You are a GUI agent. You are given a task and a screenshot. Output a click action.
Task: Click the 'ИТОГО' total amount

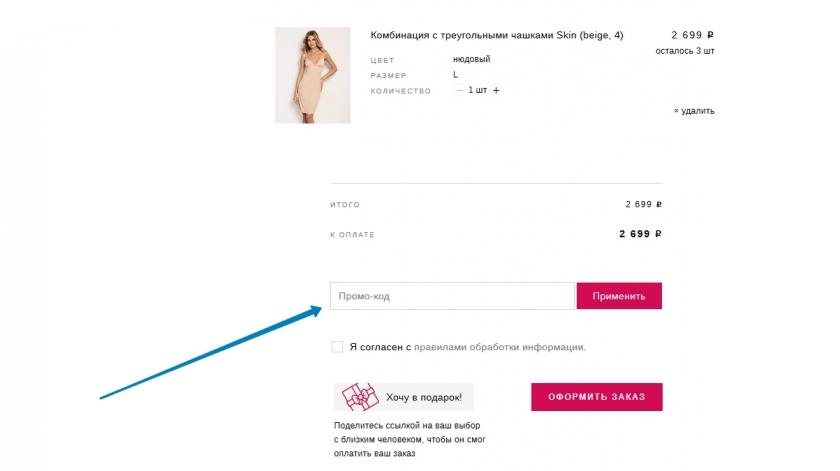[643, 205]
